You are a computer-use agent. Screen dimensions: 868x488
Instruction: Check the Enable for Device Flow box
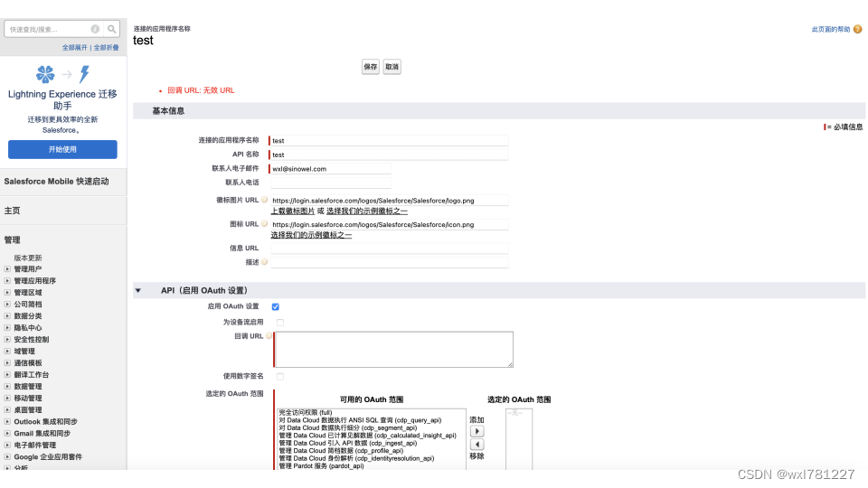280,322
